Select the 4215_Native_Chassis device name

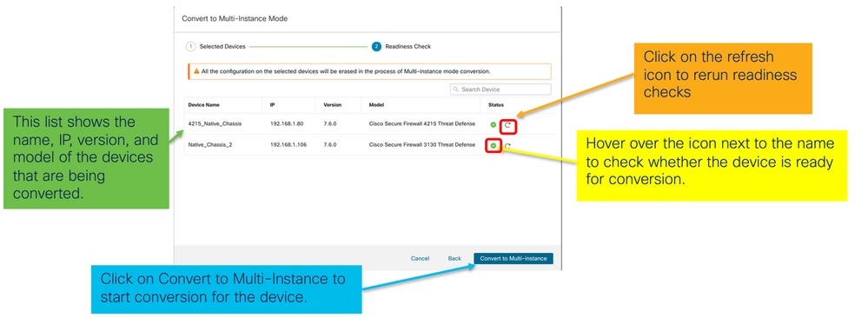(x=215, y=123)
